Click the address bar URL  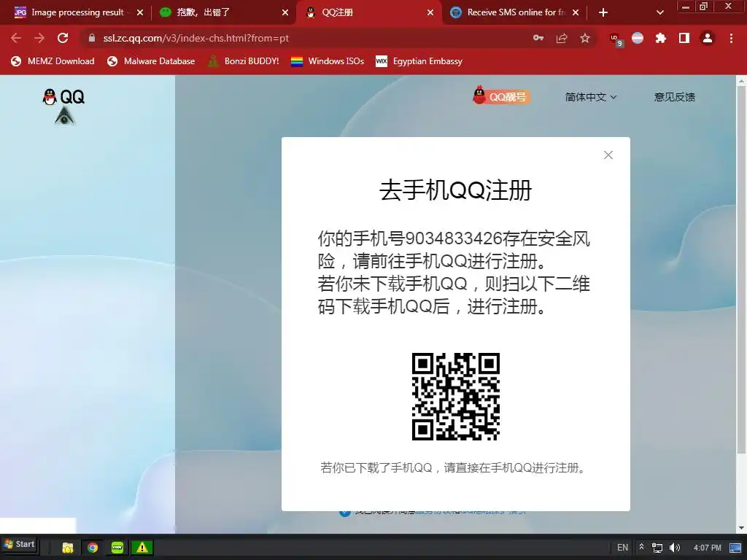click(196, 39)
